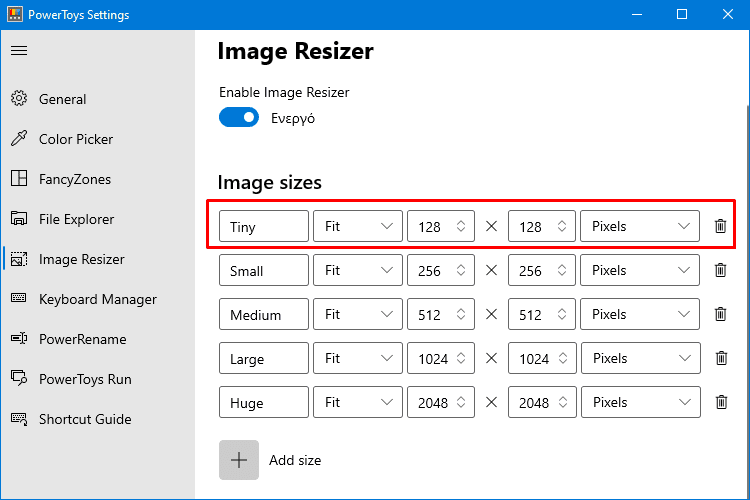Image resolution: width=750 pixels, height=500 pixels.
Task: Expand the Pixels unit dropdown for Tiny
Action: click(640, 226)
